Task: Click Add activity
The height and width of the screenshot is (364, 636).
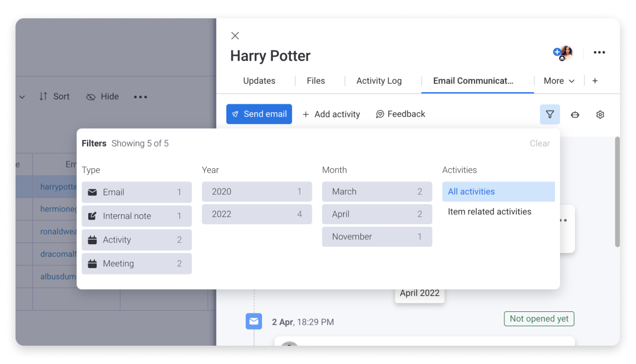Action: (x=331, y=114)
